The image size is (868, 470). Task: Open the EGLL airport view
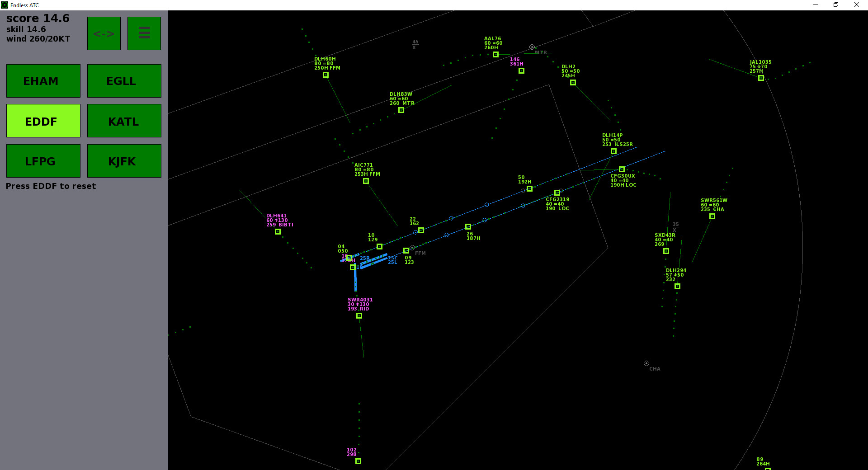tap(124, 81)
